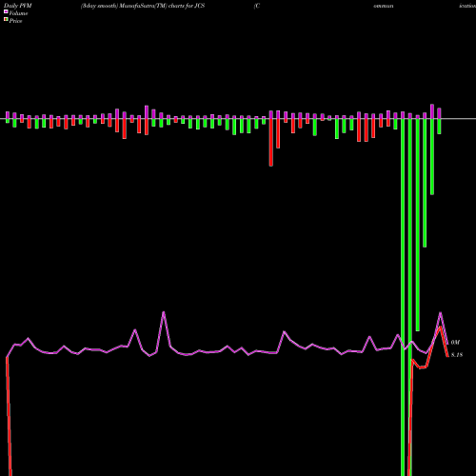The width and height of the screenshot is (476, 476).
Task: Click the MunafaSutra charts for JCS heading
Action: point(143,6)
